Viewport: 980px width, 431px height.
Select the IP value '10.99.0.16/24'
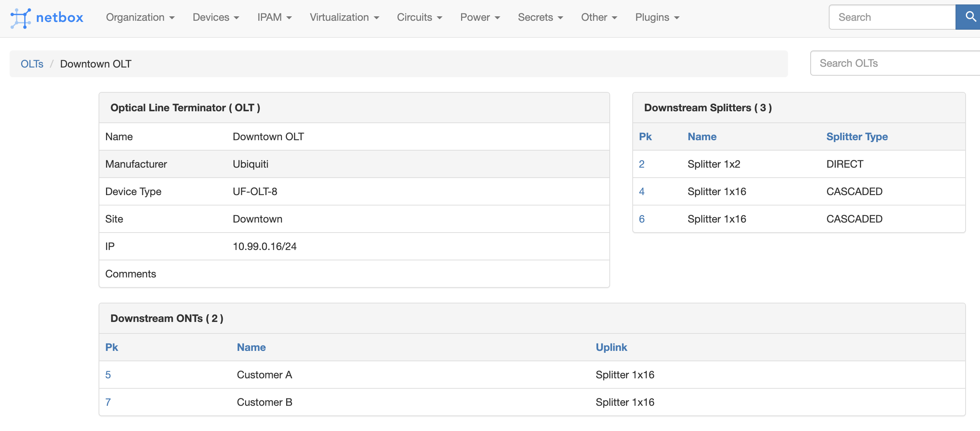tap(264, 246)
